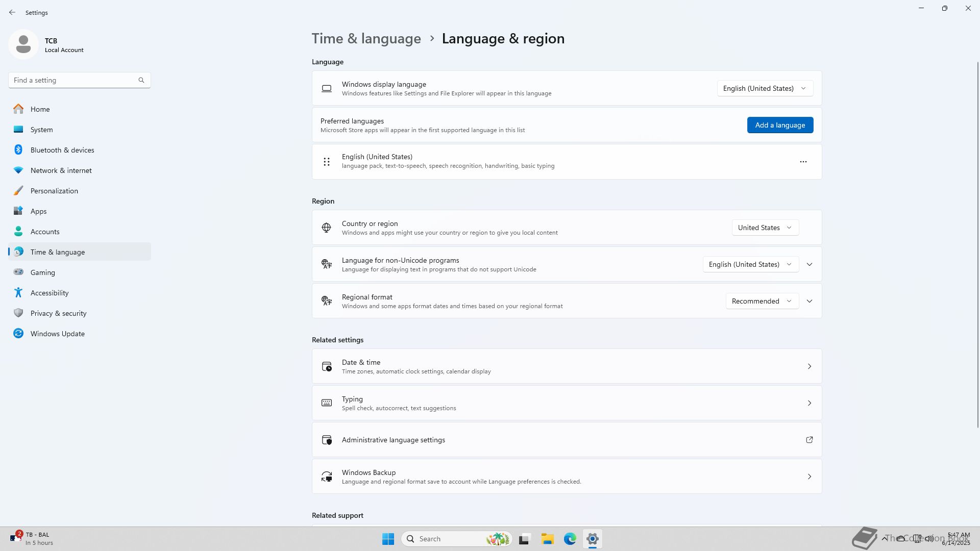Viewport: 980px width, 551px height.
Task: Open the Windows display language dropdown
Action: [x=765, y=88]
